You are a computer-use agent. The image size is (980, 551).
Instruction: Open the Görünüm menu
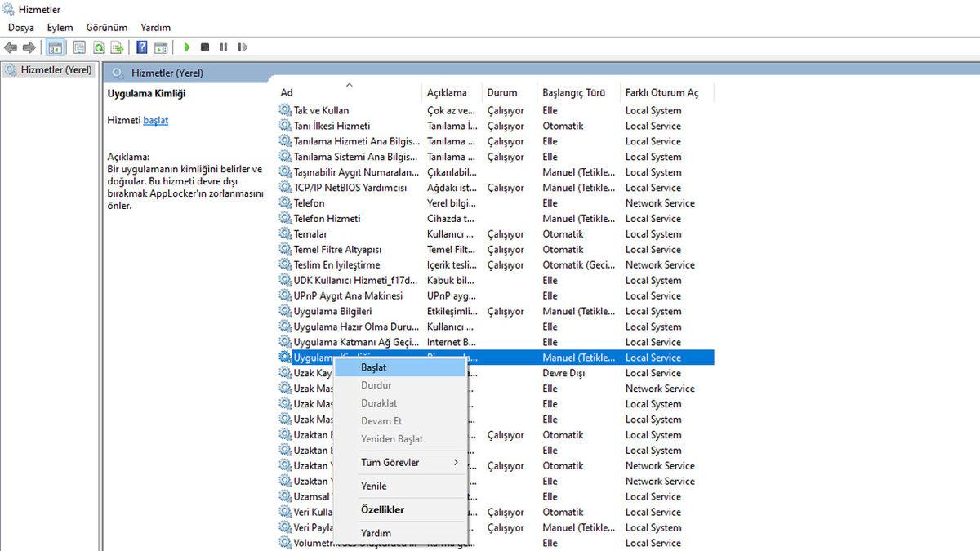click(x=106, y=27)
